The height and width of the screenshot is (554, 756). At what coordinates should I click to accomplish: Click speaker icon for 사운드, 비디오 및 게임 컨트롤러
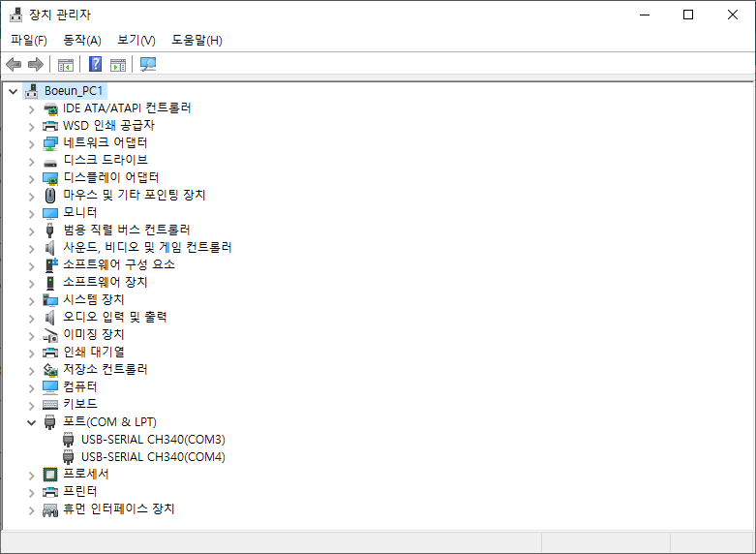(x=50, y=248)
